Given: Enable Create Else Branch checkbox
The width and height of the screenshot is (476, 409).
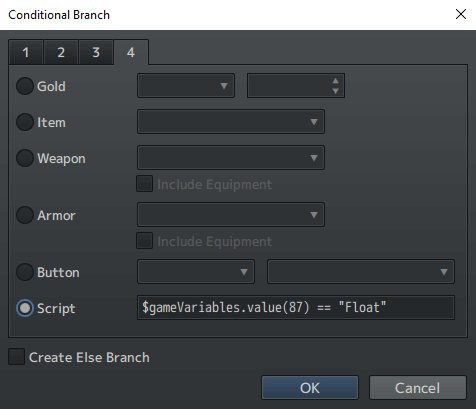Looking at the screenshot, I should pyautogui.click(x=17, y=357).
